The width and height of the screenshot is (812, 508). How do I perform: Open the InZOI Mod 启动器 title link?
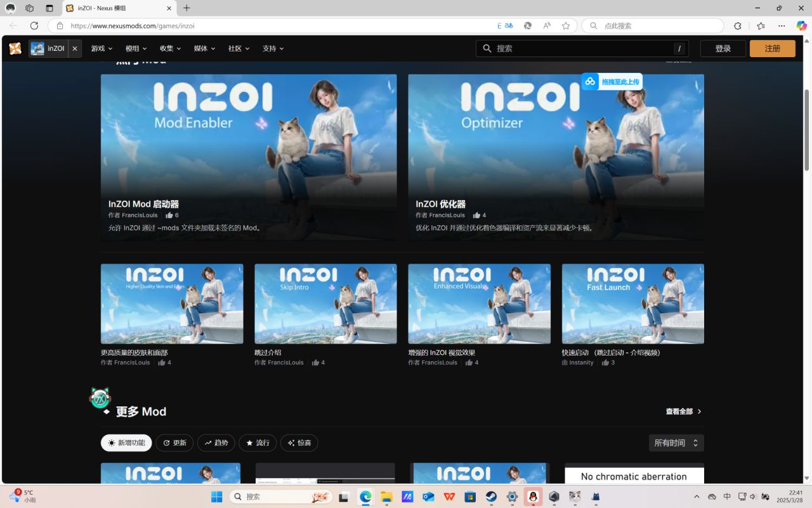tap(143, 204)
